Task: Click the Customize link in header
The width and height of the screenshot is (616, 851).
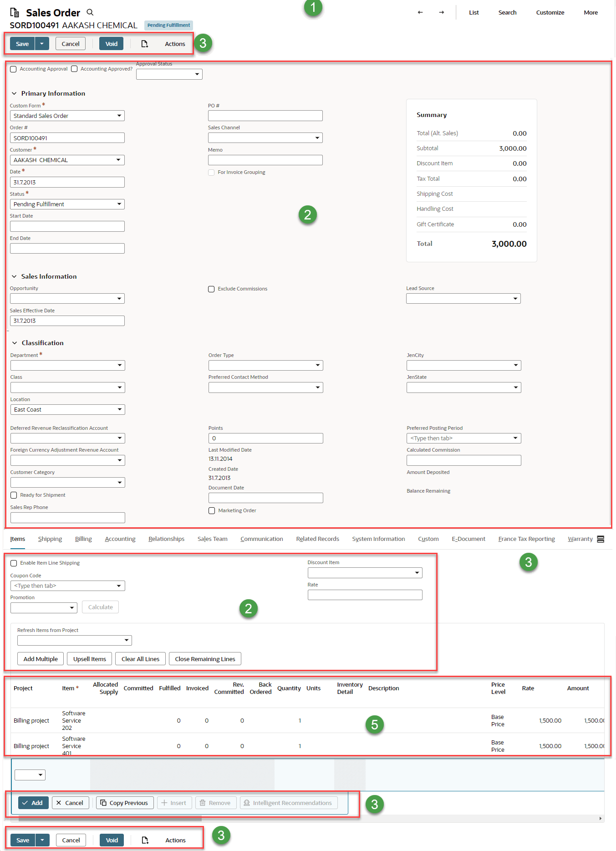Action: pyautogui.click(x=550, y=12)
